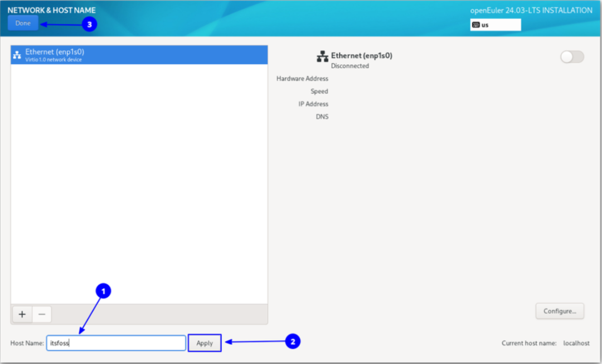Click the DNS label

point(322,117)
